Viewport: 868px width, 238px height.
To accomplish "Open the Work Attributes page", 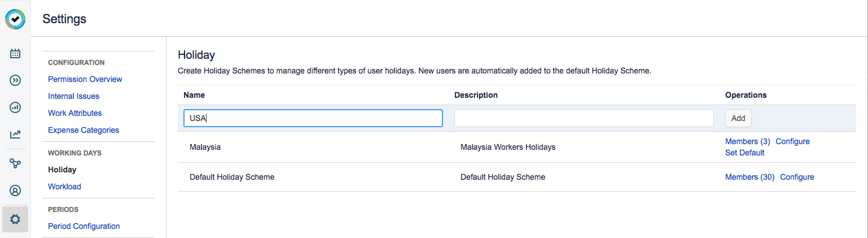I will pyautogui.click(x=74, y=113).
